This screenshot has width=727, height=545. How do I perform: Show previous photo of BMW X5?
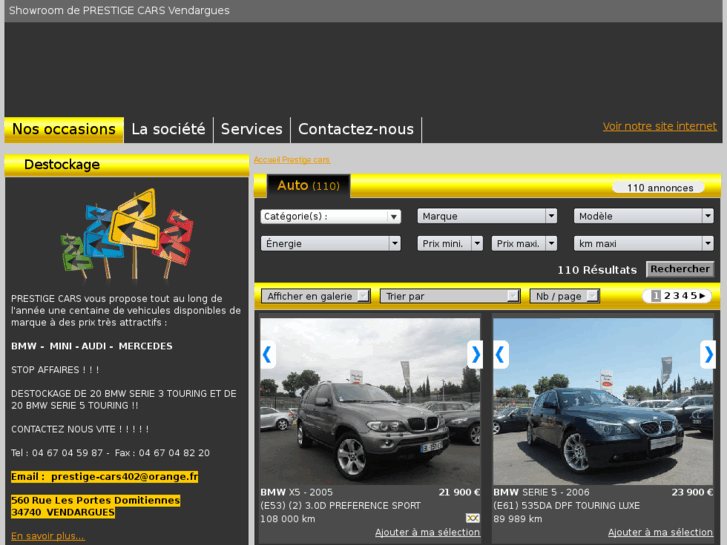(268, 355)
